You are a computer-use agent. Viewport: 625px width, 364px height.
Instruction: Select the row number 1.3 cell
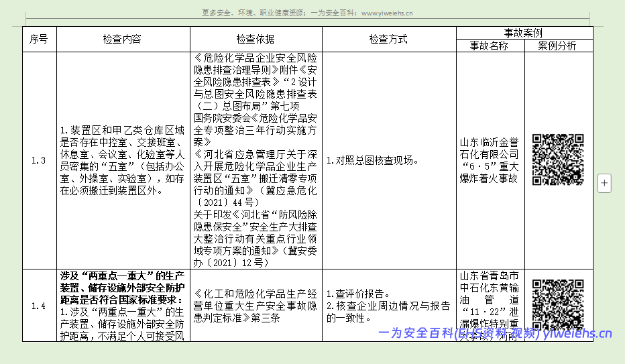[x=39, y=160]
